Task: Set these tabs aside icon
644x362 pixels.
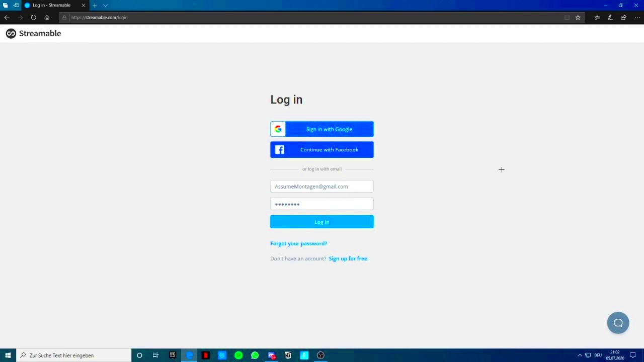Action: click(x=16, y=6)
